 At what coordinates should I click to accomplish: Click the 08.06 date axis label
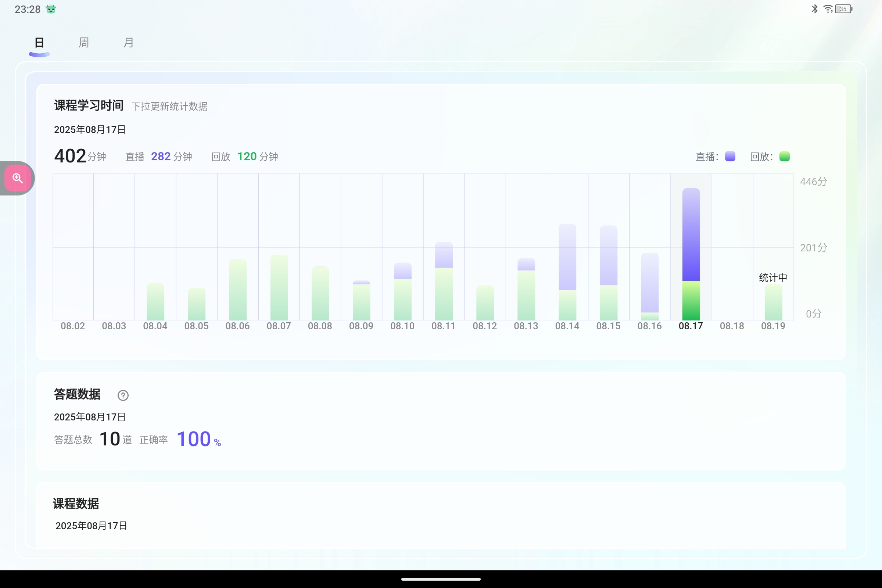pos(237,326)
